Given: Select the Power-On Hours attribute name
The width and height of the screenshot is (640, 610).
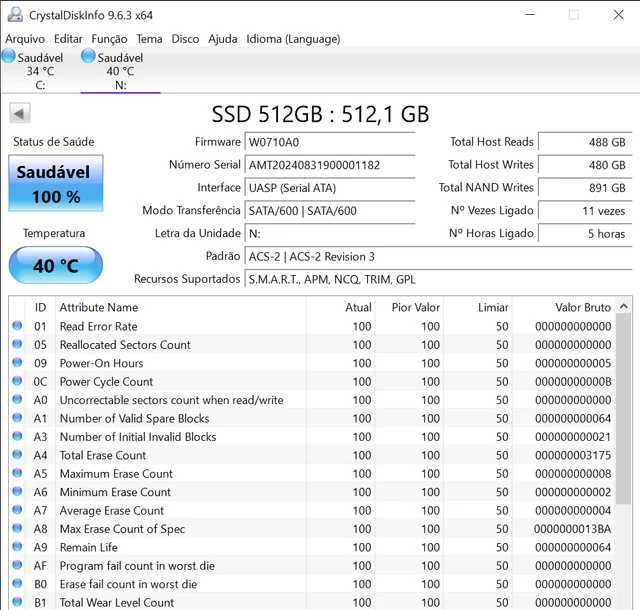Looking at the screenshot, I should pos(101,363).
